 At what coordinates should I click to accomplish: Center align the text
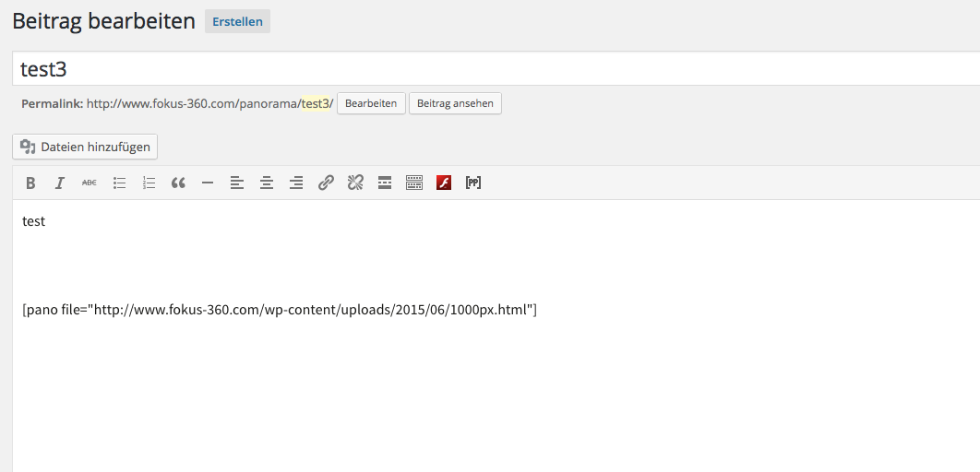pos(267,183)
